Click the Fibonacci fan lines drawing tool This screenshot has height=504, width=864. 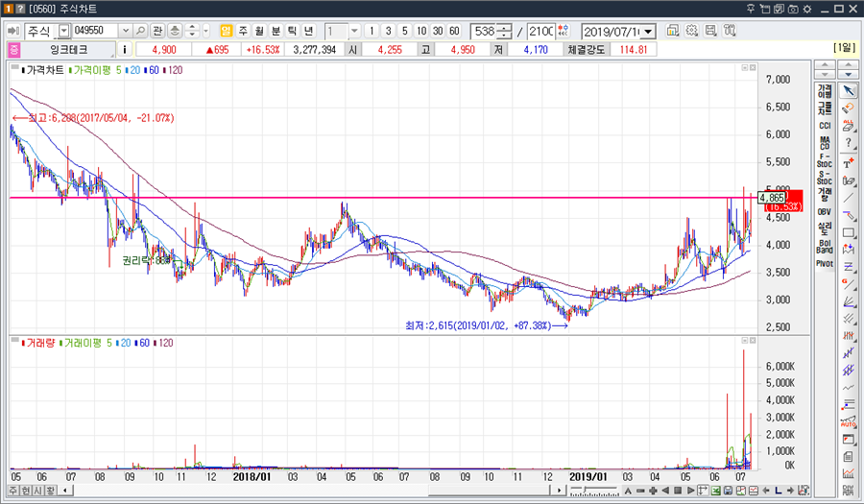pyautogui.click(x=848, y=302)
